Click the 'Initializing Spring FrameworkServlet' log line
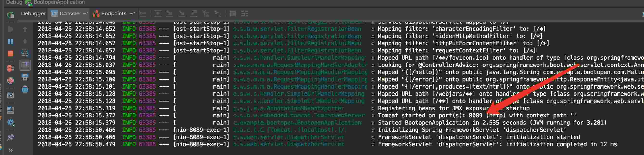 (x=302, y=130)
